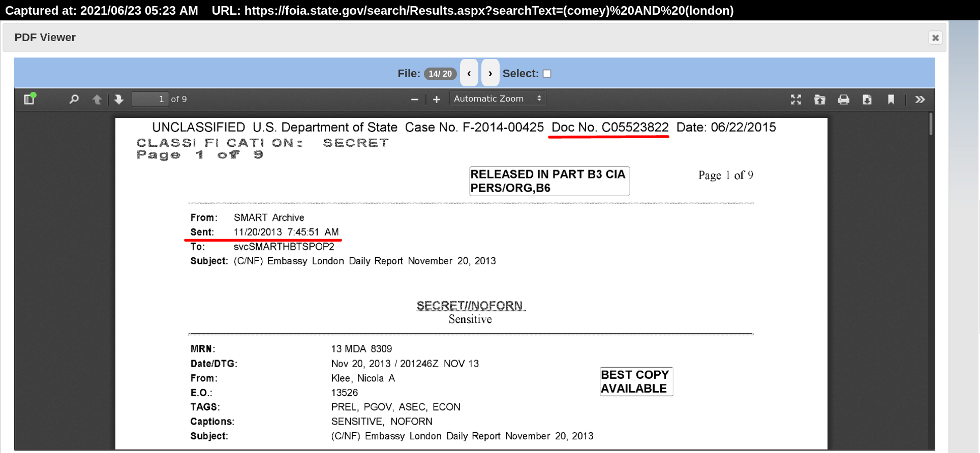Image resolution: width=980 pixels, height=453 pixels.
Task: Open the Automatic Zoom dropdown
Action: point(498,99)
